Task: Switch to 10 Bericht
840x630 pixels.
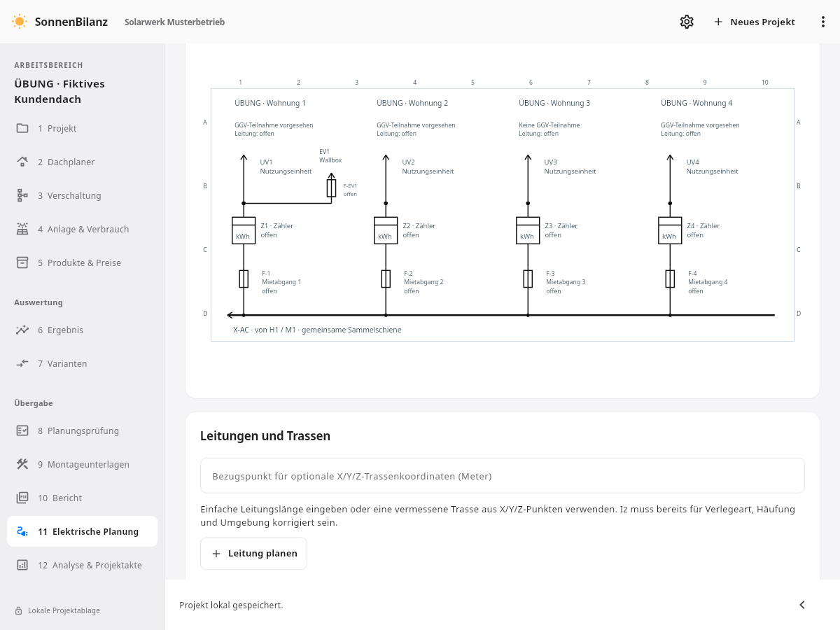Action: (83, 498)
